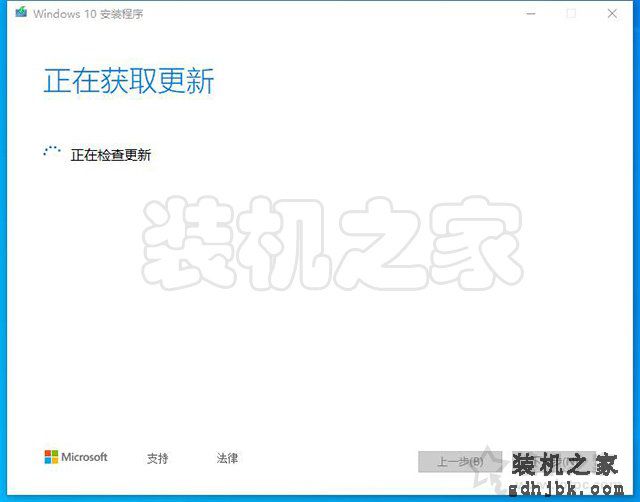Minimize the Windows 10 setup window
The image size is (640, 502).
pyautogui.click(x=531, y=14)
